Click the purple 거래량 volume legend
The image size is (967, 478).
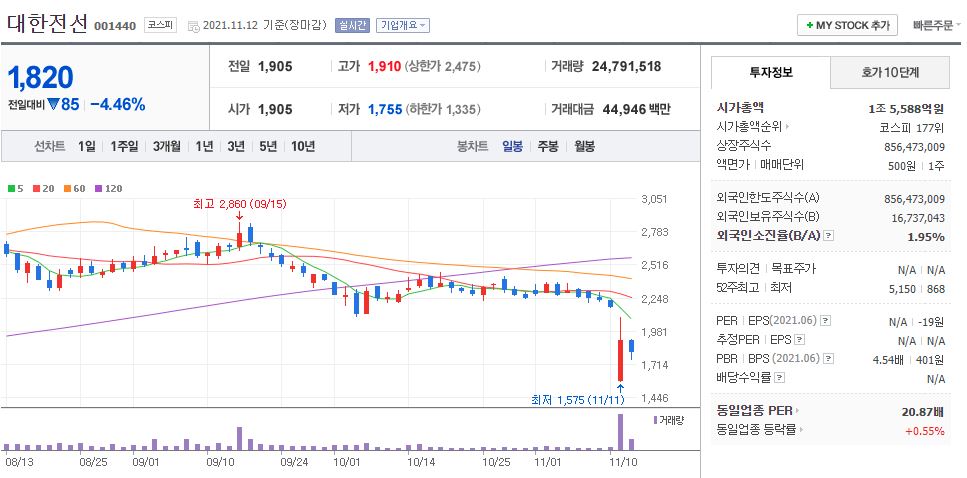click(x=669, y=421)
